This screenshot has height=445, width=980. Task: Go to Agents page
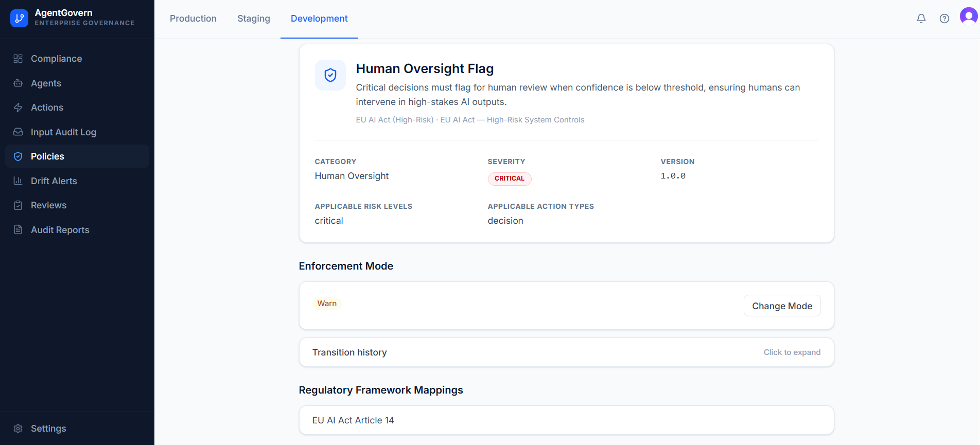pyautogui.click(x=77, y=83)
